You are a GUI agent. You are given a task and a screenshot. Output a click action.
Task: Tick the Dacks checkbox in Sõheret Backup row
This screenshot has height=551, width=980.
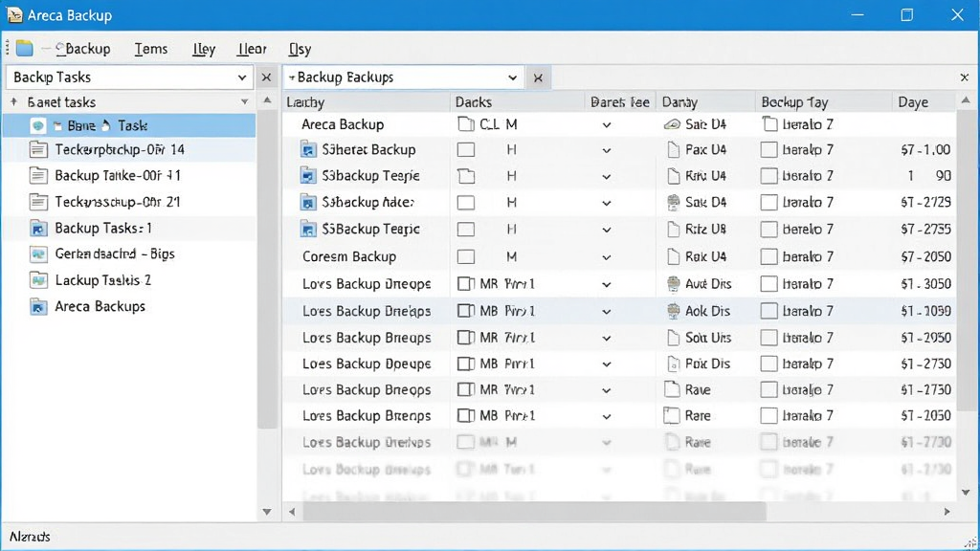[x=466, y=150]
